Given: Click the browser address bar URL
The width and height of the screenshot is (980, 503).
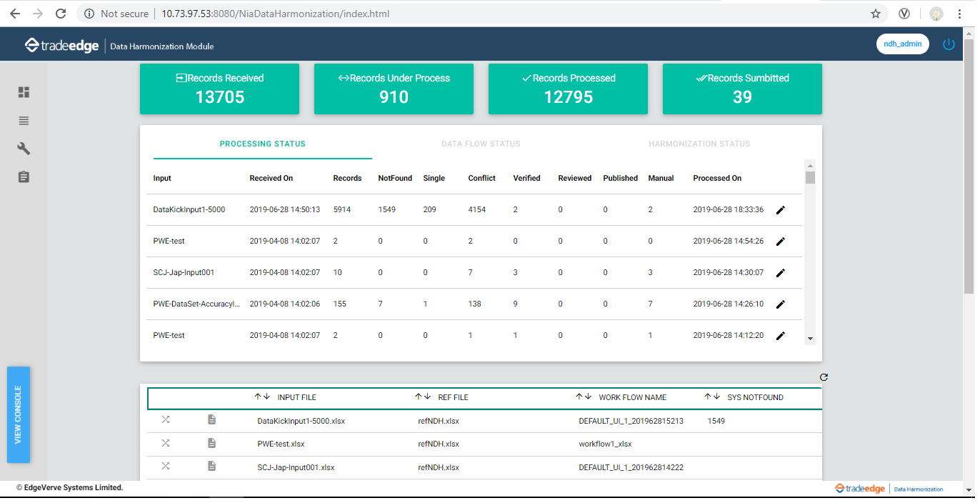Looking at the screenshot, I should click(275, 14).
